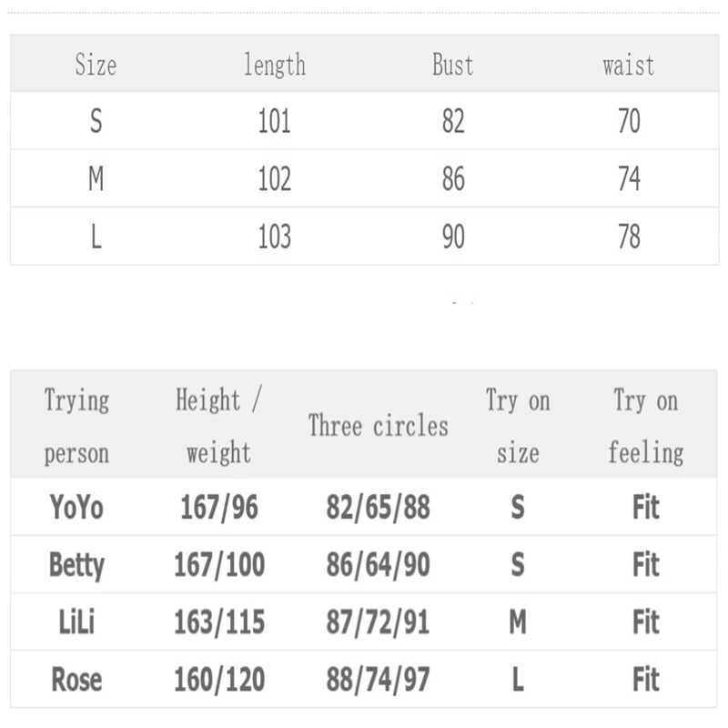
Task: Click the 'Height / weight' header cell
Action: [x=218, y=426]
